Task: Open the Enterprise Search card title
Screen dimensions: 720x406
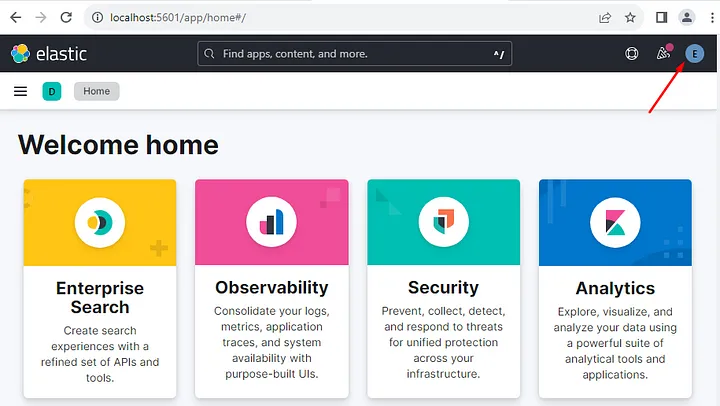Action: tap(100, 298)
